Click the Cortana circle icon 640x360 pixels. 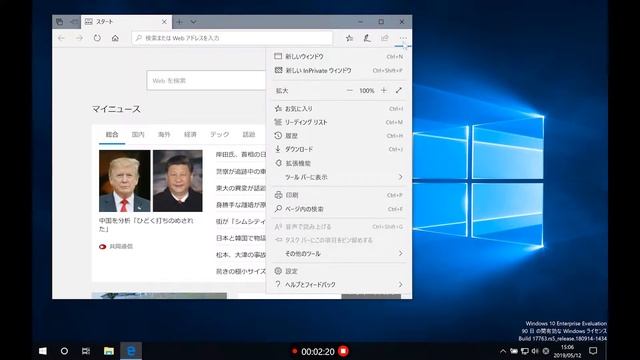pyautogui.click(x=64, y=351)
